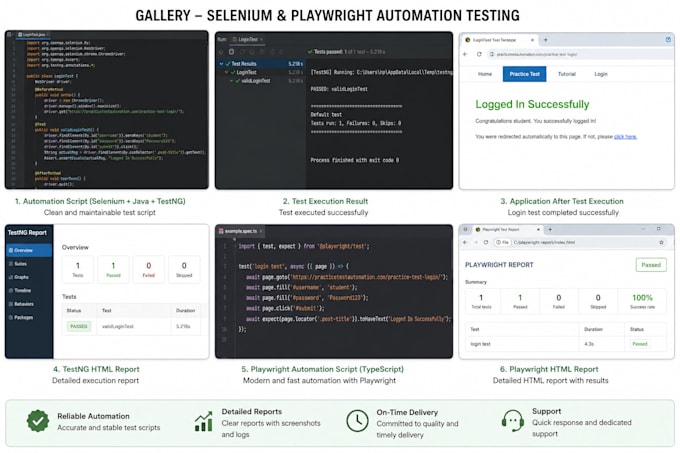This screenshot has height=453, width=680.
Task: Click the On-Time Delivery clock icon
Action: (x=357, y=420)
